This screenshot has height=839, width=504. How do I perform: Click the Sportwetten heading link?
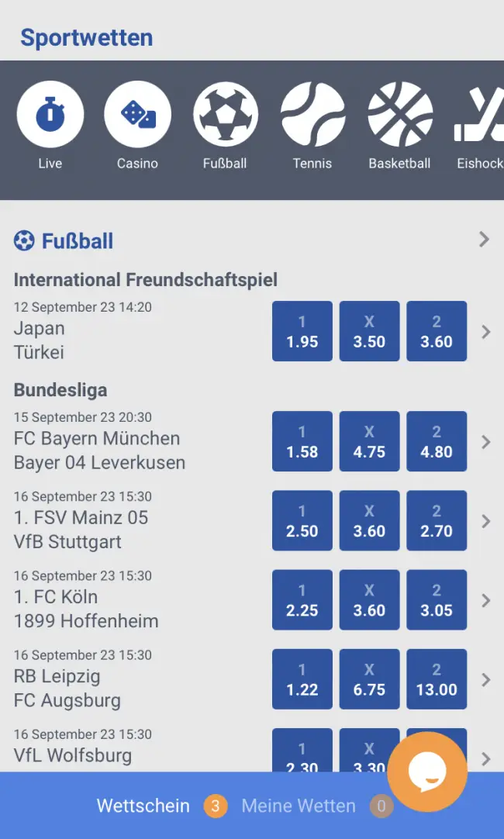click(86, 37)
